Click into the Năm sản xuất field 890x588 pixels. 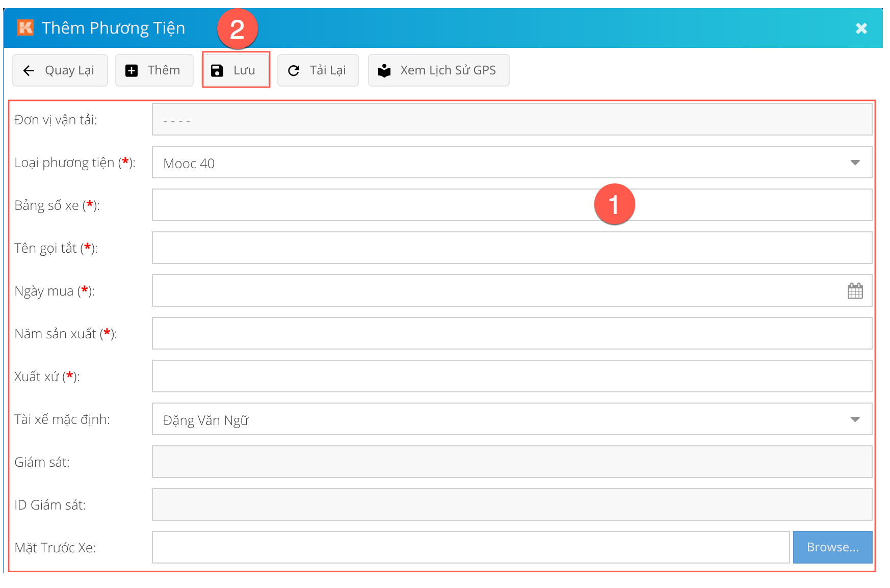(x=511, y=334)
